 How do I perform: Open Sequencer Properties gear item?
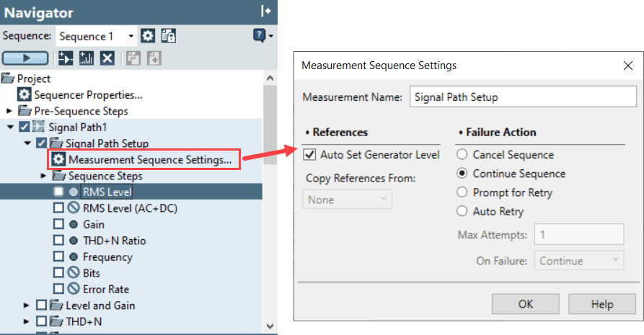[79, 94]
